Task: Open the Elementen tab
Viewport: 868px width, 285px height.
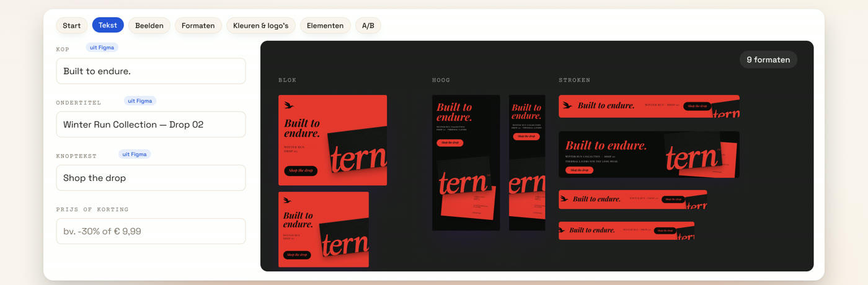Action: [325, 25]
